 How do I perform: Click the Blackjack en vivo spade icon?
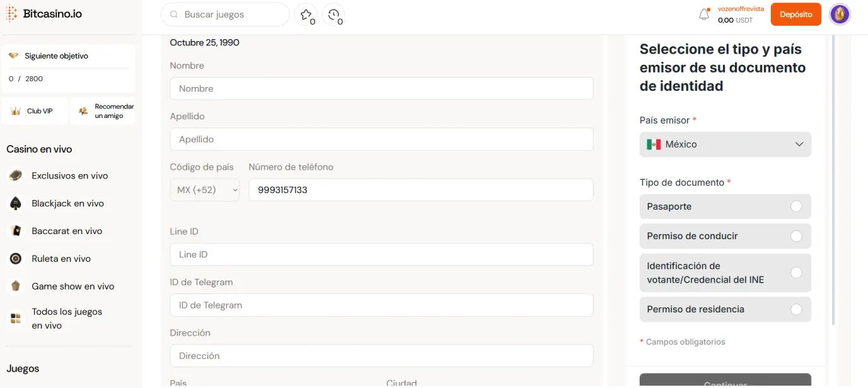pyautogui.click(x=16, y=203)
